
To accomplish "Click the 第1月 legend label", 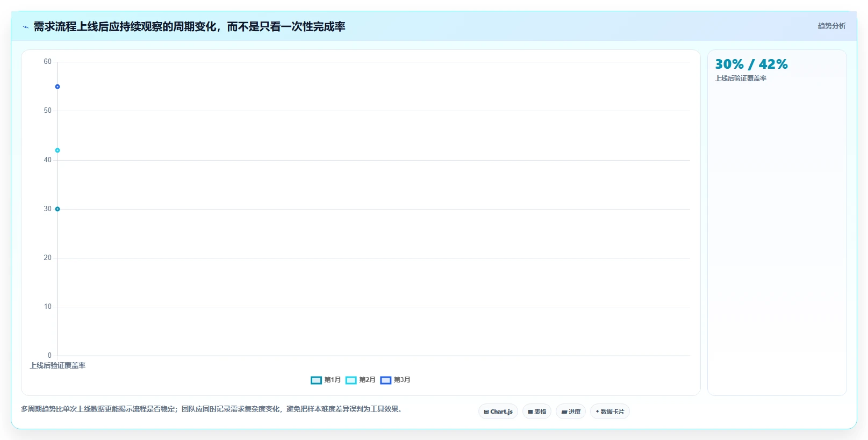I will click(332, 380).
